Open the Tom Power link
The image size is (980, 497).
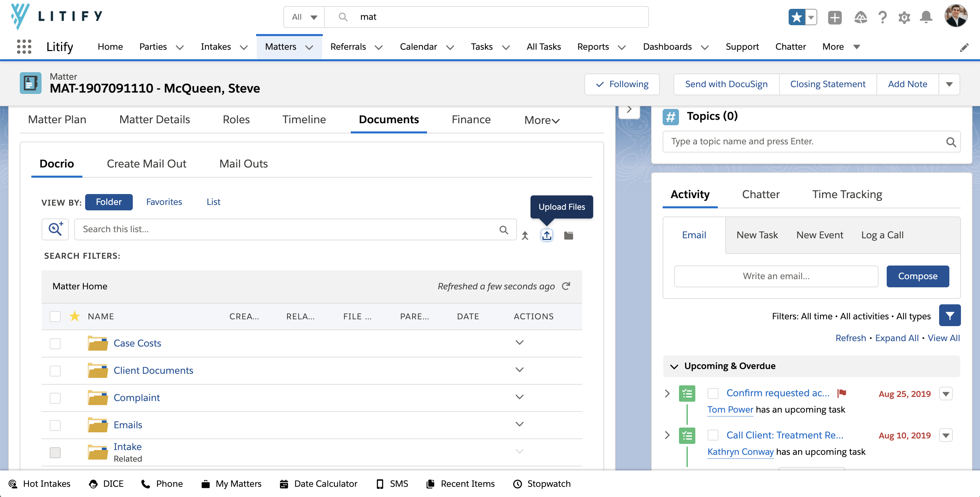(x=730, y=410)
